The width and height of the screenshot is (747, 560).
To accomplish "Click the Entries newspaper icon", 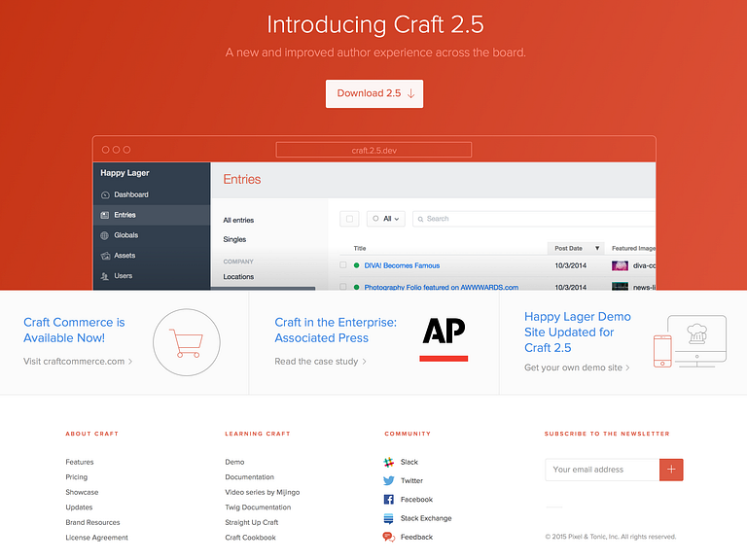I will coord(105,215).
